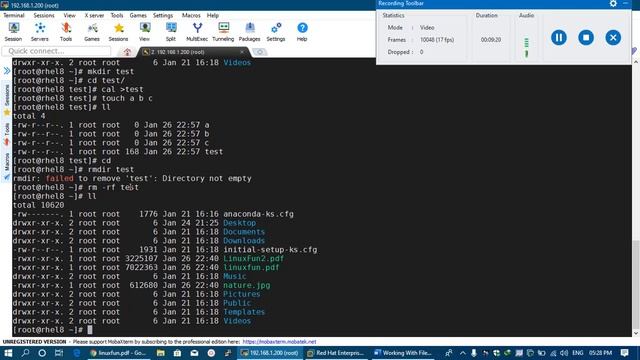This screenshot has height=360, width=640.
Task: Show hidden system tray icons chevron
Action: 463,353
